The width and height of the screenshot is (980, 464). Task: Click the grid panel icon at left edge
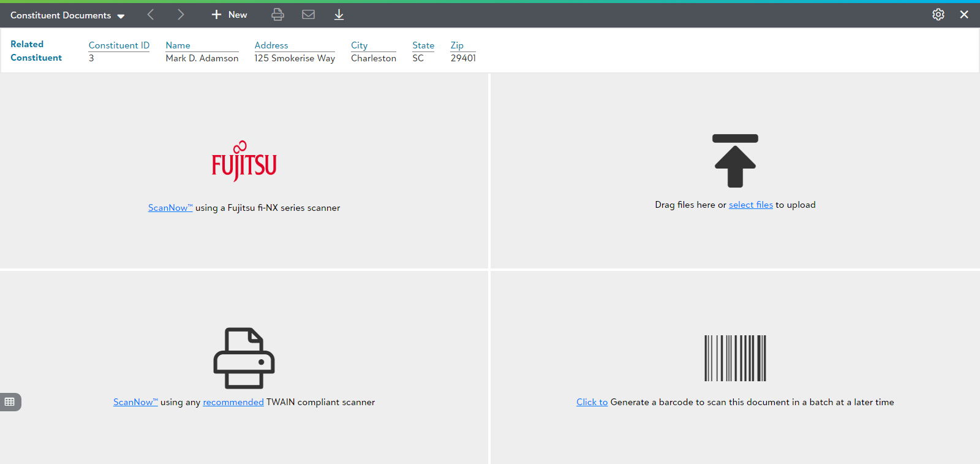click(10, 402)
